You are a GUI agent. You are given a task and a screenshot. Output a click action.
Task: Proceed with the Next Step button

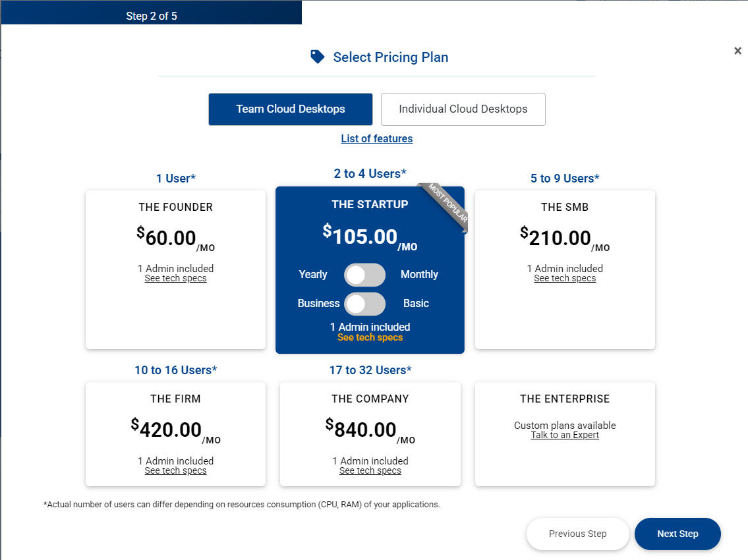click(677, 534)
